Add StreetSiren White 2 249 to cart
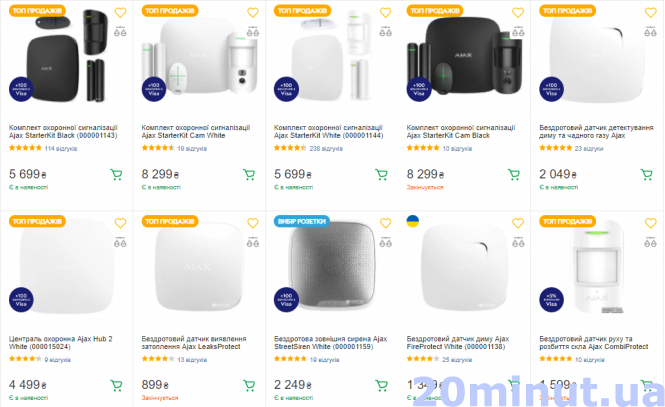665x407 pixels. point(381,385)
